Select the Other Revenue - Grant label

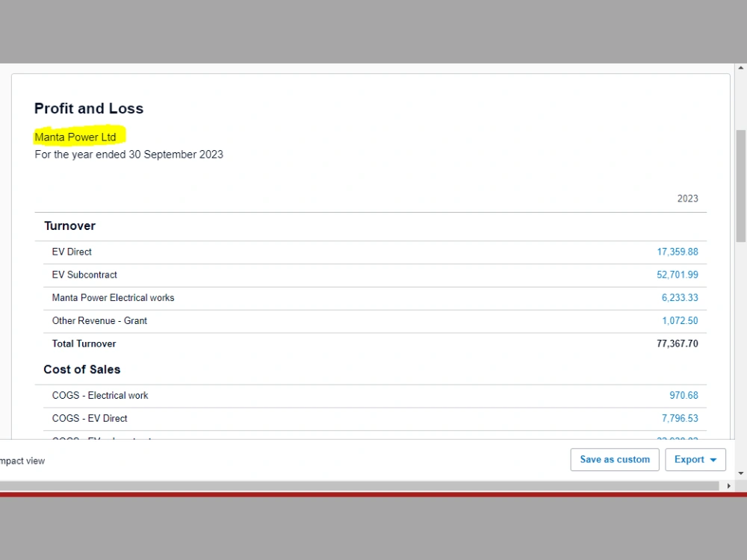tap(99, 320)
